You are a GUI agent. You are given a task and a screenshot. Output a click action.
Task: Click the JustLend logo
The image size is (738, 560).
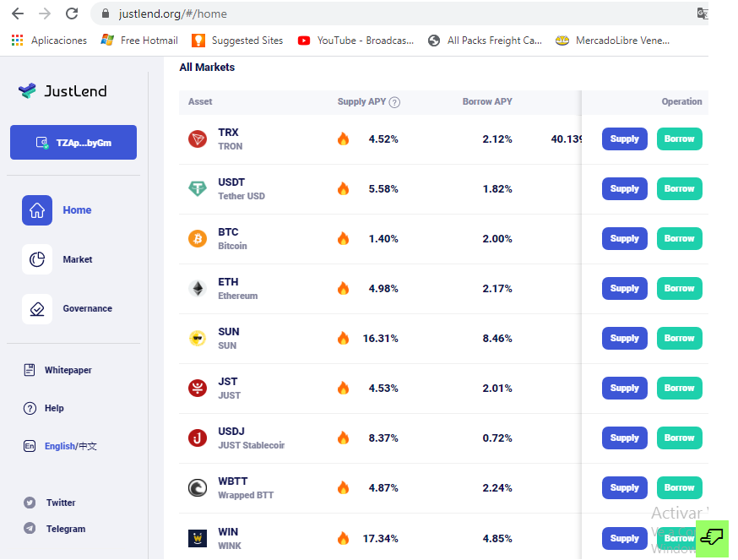coord(62,90)
